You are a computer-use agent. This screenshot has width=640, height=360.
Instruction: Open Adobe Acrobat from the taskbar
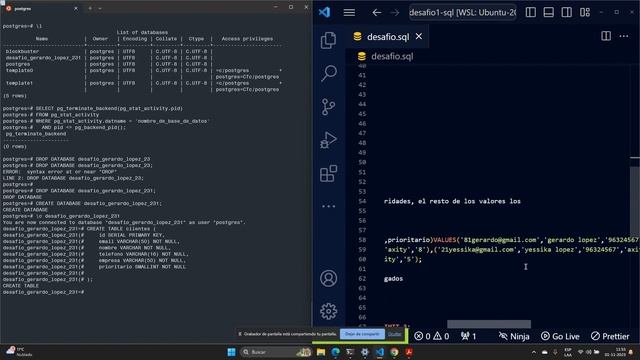click(409, 352)
